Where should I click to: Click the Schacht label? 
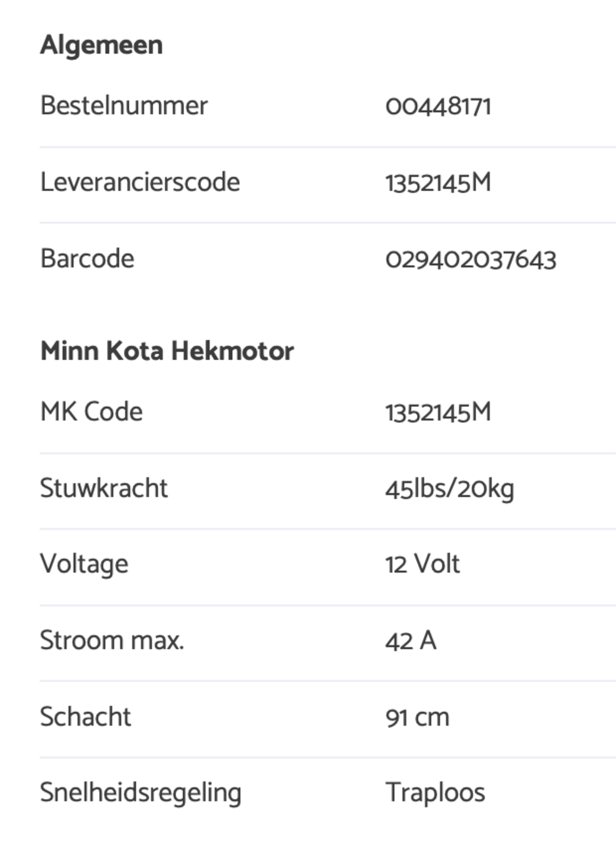(86, 716)
